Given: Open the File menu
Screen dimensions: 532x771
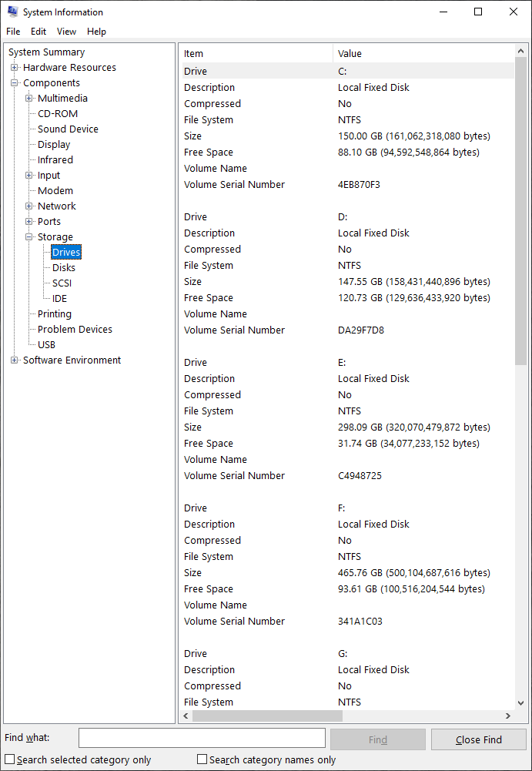Looking at the screenshot, I should pos(13,32).
